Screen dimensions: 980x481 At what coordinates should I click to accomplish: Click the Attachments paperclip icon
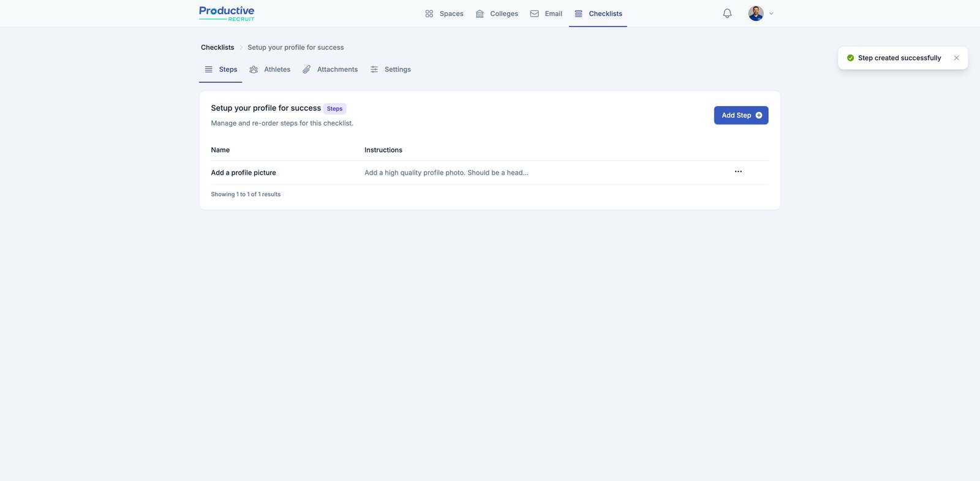[306, 70]
